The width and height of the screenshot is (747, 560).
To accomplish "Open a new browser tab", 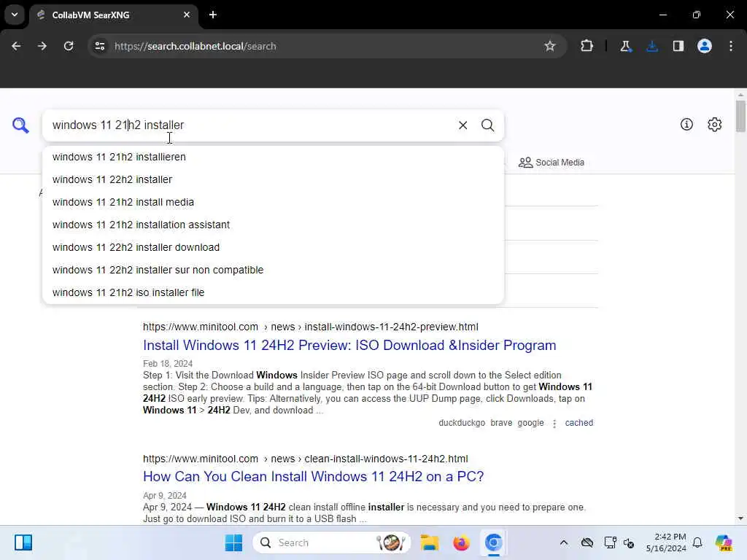I will 213,15.
